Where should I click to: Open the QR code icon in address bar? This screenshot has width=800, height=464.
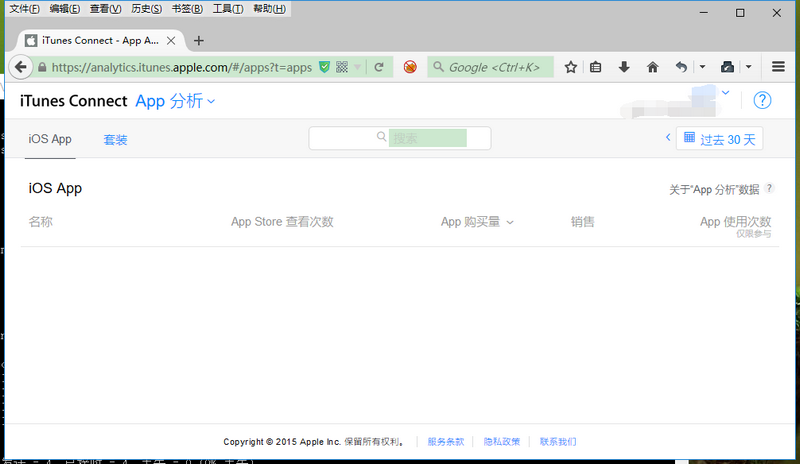click(x=342, y=67)
